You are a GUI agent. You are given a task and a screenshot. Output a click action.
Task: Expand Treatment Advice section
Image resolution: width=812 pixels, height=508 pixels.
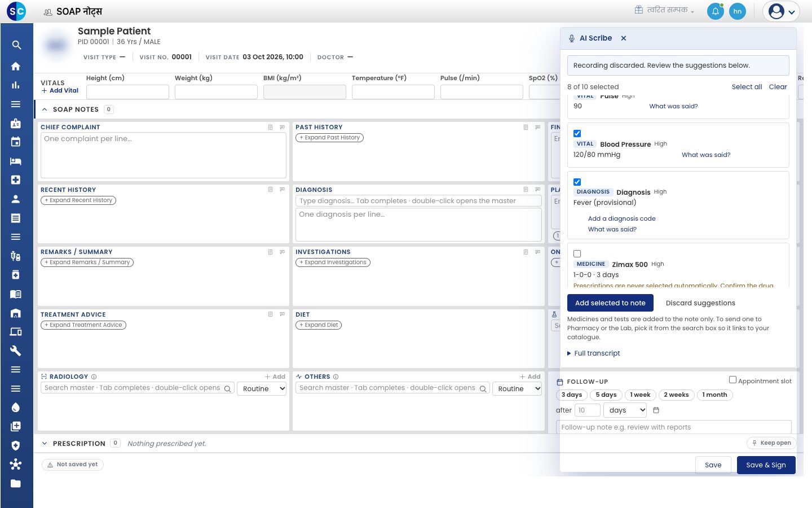[x=83, y=325]
